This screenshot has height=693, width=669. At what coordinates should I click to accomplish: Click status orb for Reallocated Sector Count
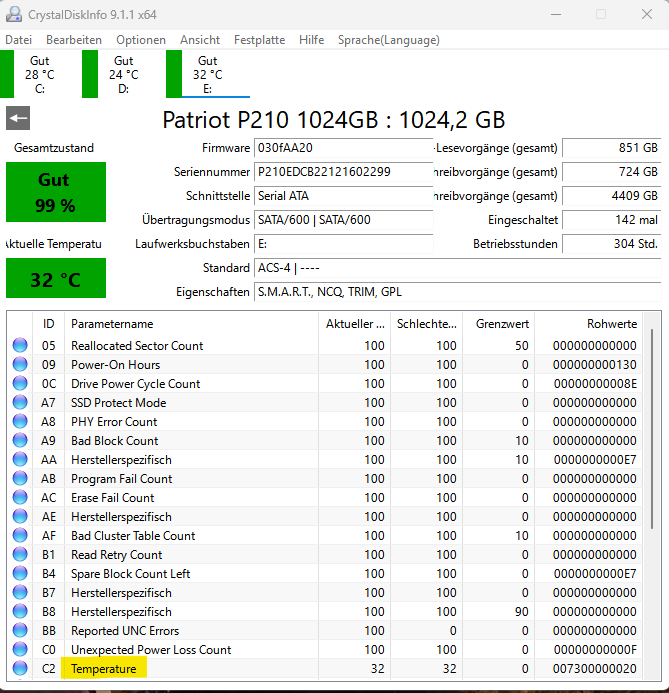(20, 345)
